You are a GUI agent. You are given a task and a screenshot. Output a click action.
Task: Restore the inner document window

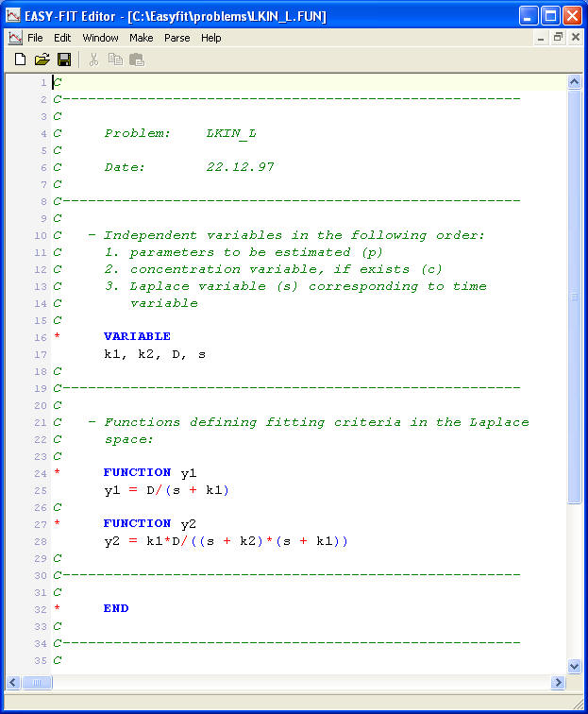558,38
